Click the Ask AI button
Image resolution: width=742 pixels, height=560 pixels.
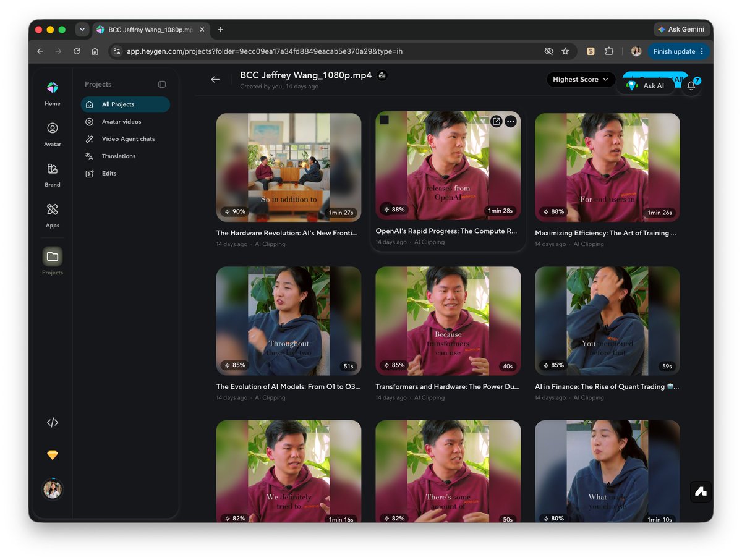tap(646, 85)
